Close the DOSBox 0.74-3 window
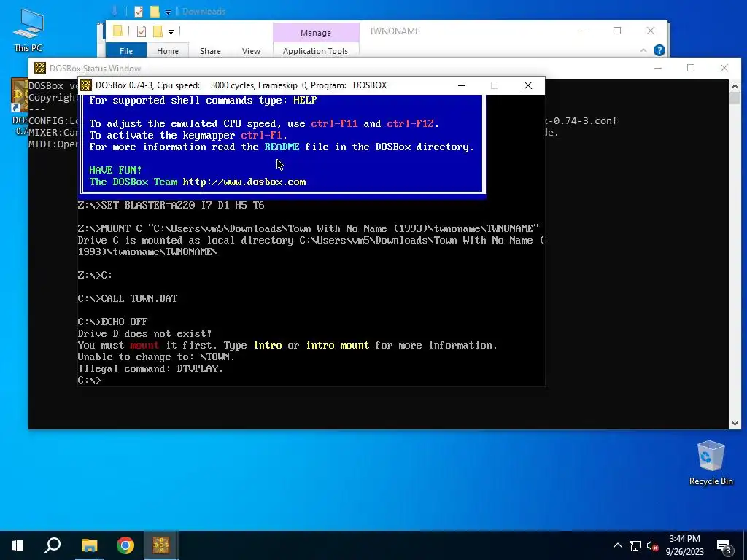This screenshot has width=747, height=560. tap(528, 85)
